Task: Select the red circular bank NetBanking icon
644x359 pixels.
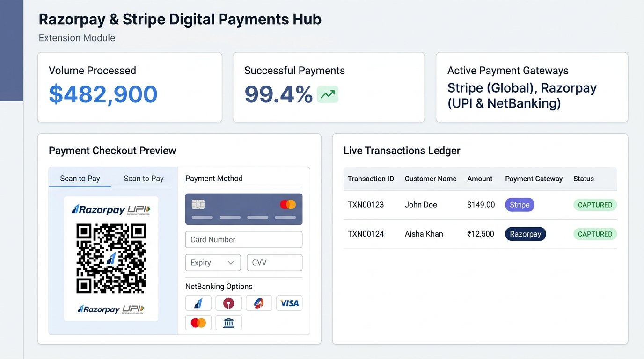Action: coord(228,303)
